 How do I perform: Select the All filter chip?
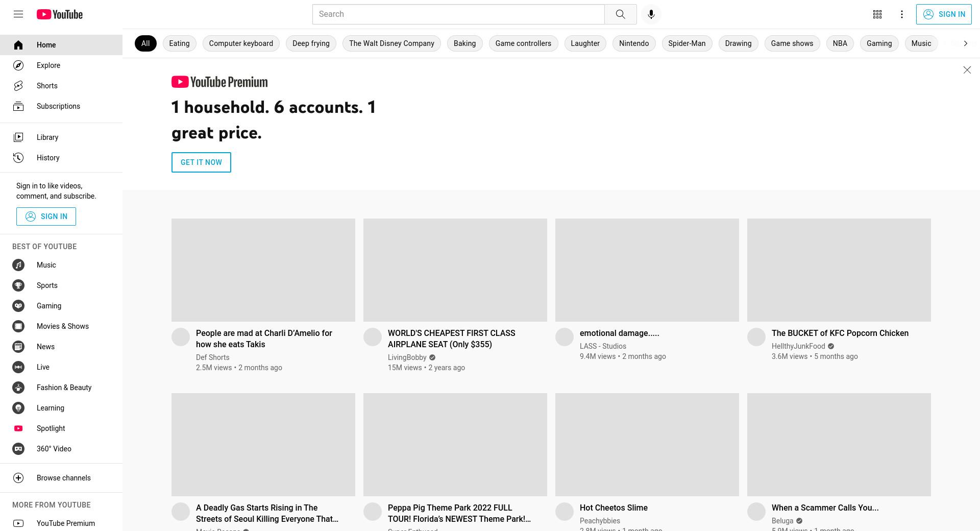[x=145, y=43]
